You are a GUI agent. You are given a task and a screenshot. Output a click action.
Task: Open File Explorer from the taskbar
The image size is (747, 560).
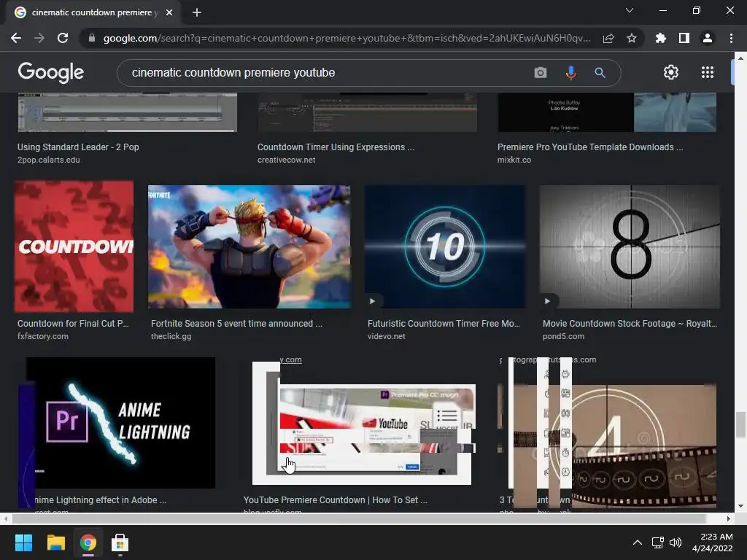tap(55, 542)
